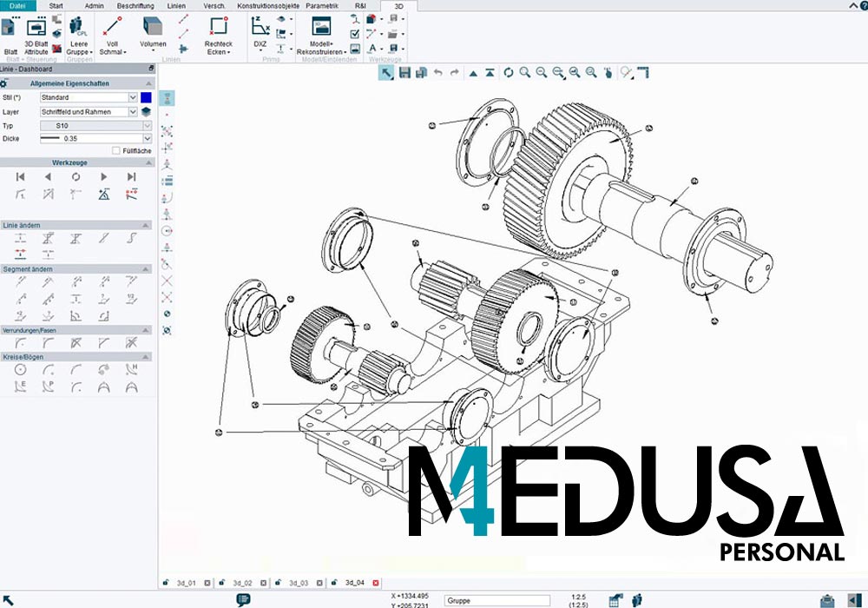Select the Rechteck Ecken tool
Screen dimensions: 868x608
click(218, 36)
